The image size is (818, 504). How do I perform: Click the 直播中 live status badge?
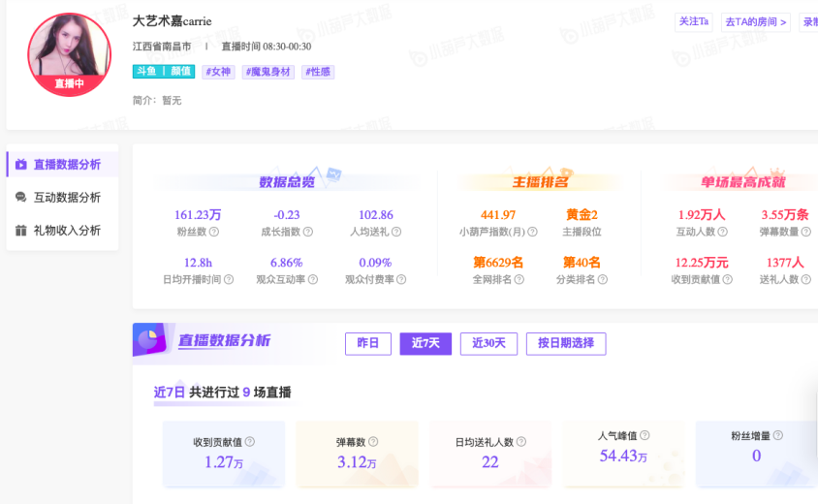[70, 83]
